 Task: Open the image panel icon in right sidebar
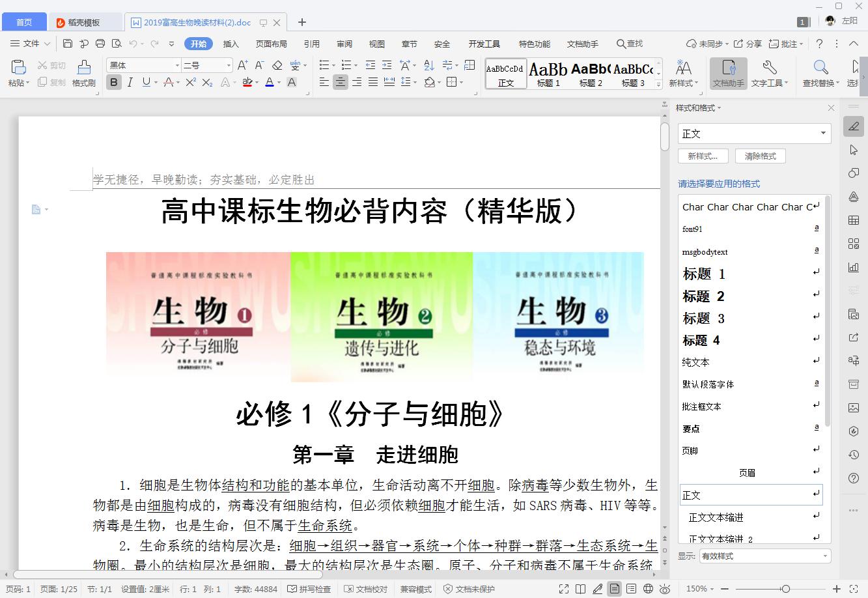pos(854,406)
